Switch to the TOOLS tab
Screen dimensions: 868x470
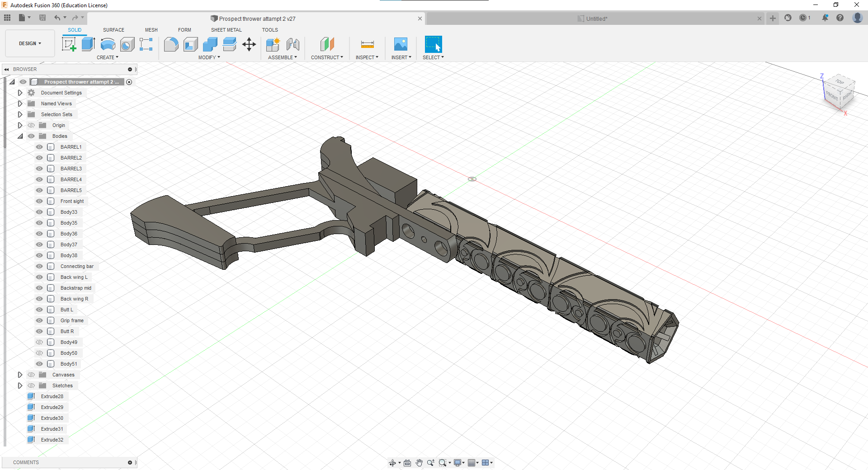[x=270, y=30]
